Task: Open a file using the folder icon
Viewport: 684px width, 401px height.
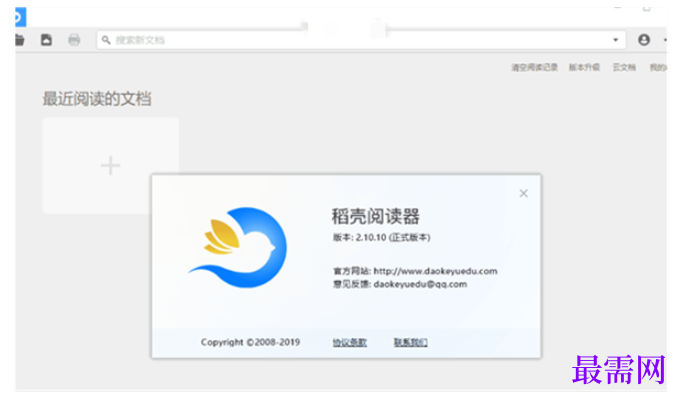Action: point(20,40)
